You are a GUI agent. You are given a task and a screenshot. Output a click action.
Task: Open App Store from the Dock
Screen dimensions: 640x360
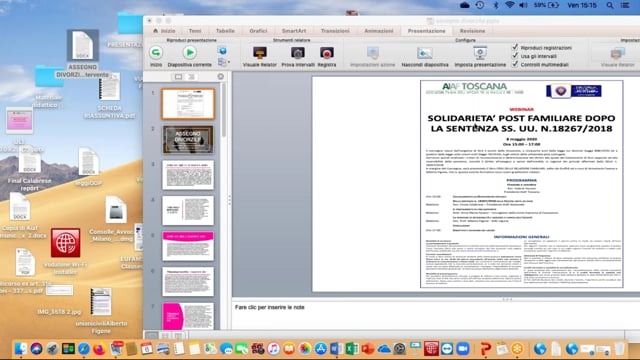click(x=320, y=349)
